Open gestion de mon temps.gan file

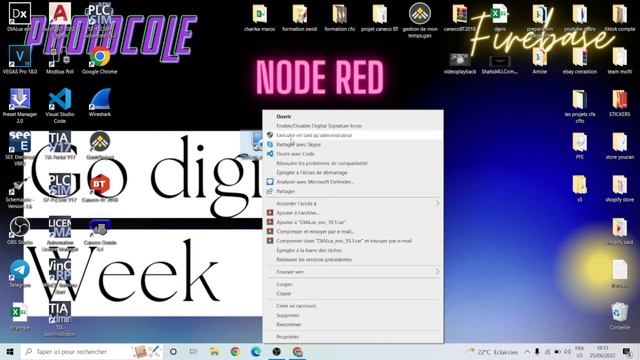pos(420,20)
